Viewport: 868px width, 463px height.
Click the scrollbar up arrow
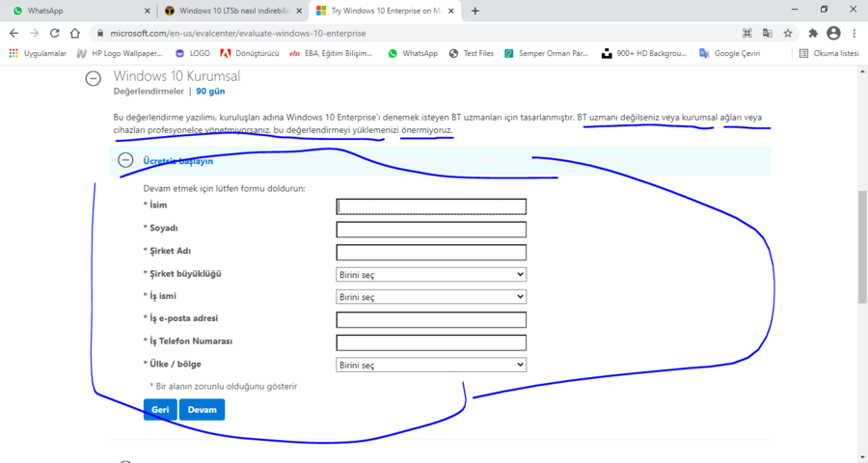tap(862, 71)
